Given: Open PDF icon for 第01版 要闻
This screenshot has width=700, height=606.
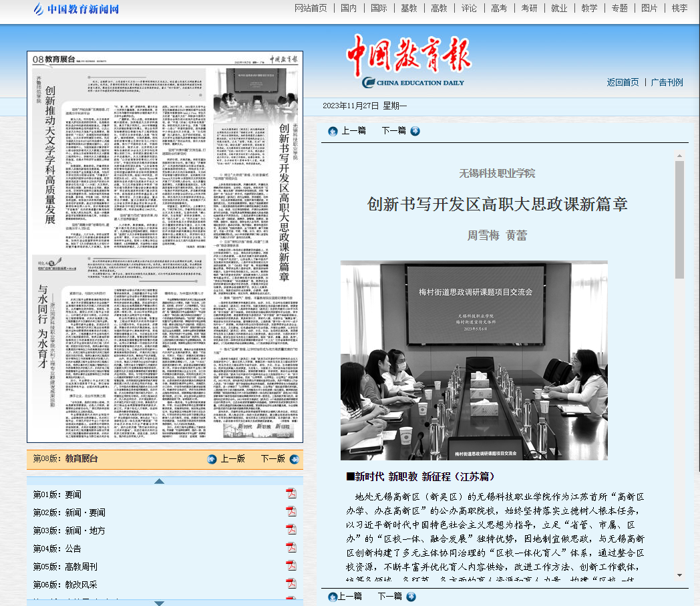Looking at the screenshot, I should [x=291, y=494].
